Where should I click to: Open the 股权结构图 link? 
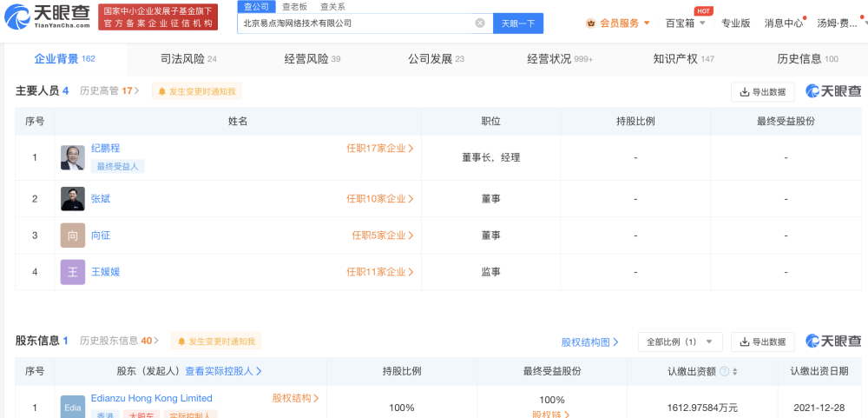[x=589, y=342]
